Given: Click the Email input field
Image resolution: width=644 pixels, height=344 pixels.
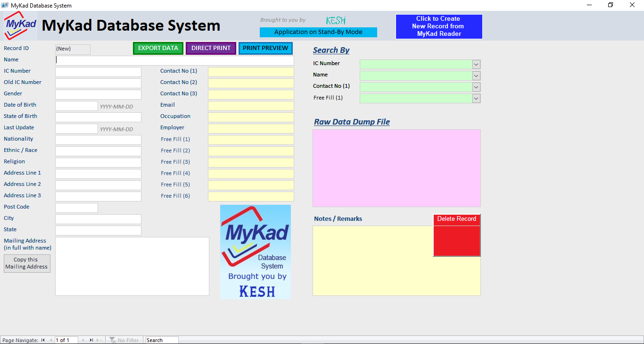Looking at the screenshot, I should click(251, 106).
